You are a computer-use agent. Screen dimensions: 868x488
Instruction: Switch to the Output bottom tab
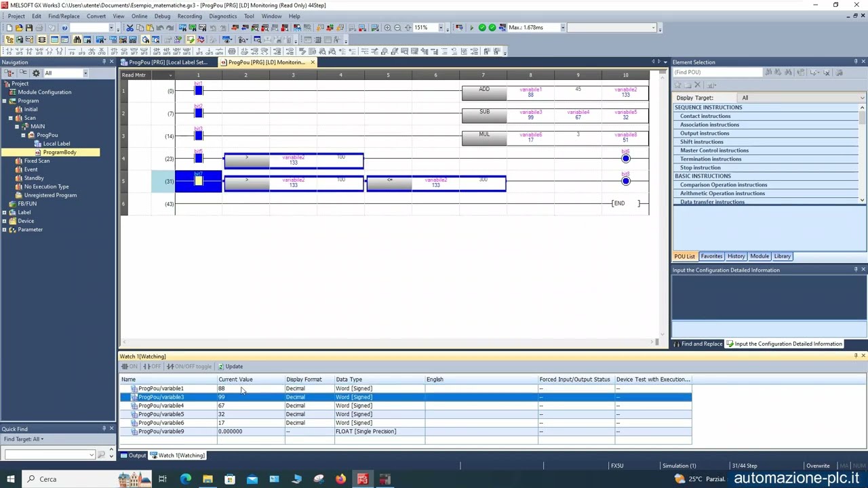134,455
